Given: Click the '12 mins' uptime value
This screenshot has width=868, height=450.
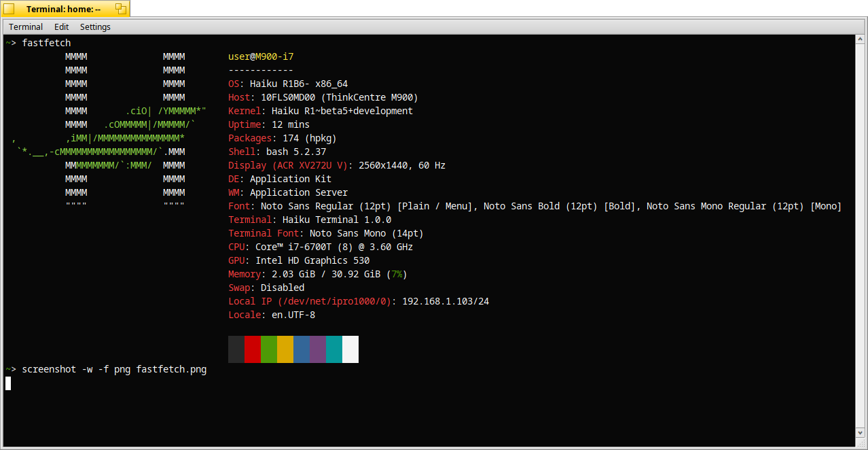Looking at the screenshot, I should click(x=291, y=124).
